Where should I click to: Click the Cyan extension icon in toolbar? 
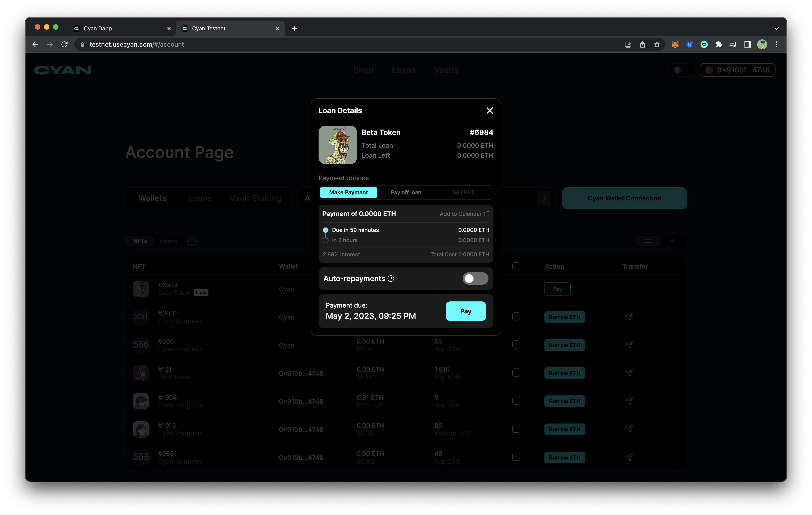pyautogui.click(x=704, y=44)
